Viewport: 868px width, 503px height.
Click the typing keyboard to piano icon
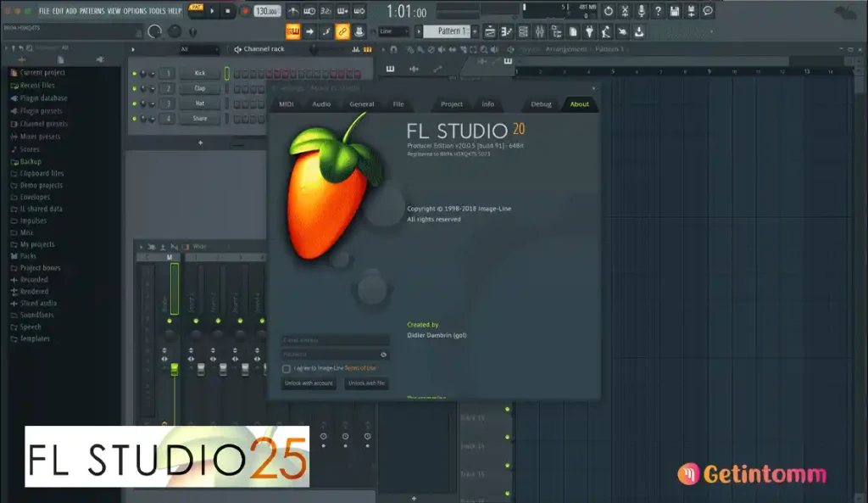point(292,31)
